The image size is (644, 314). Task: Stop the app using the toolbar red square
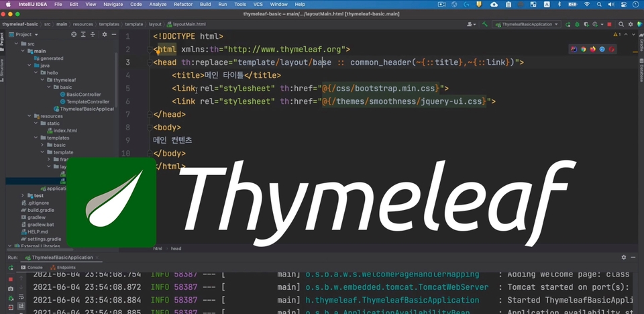(x=610, y=25)
